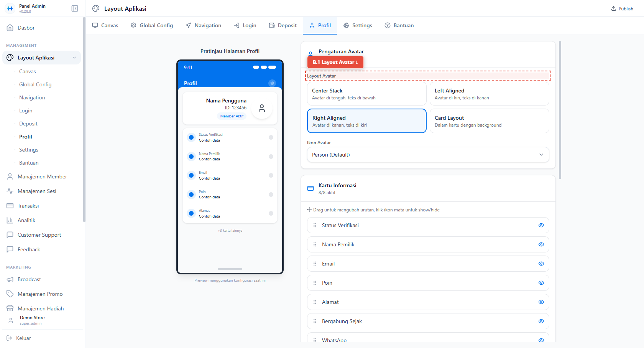Image resolution: width=644 pixels, height=348 pixels.
Task: Toggle visibility of Nama Pemilik card
Action: coord(541,244)
